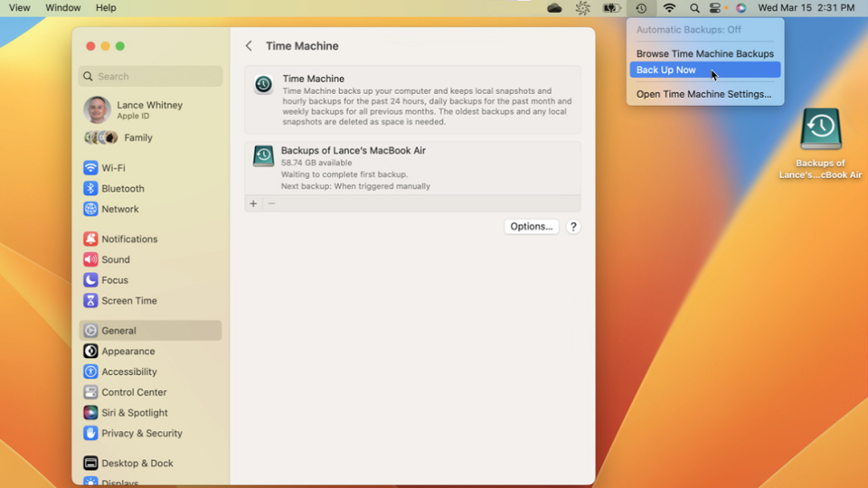Click the Time Machine menu bar icon
Screen dimensions: 868x488
[640, 8]
